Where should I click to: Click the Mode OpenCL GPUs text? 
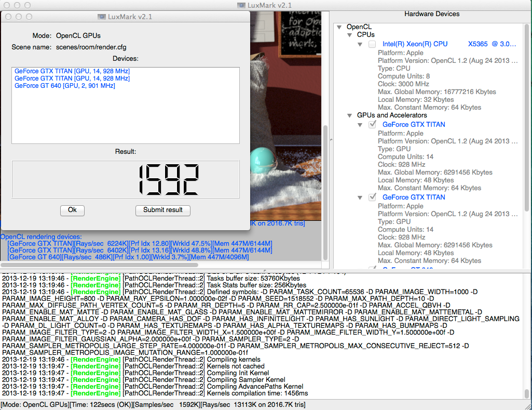[x=78, y=36]
